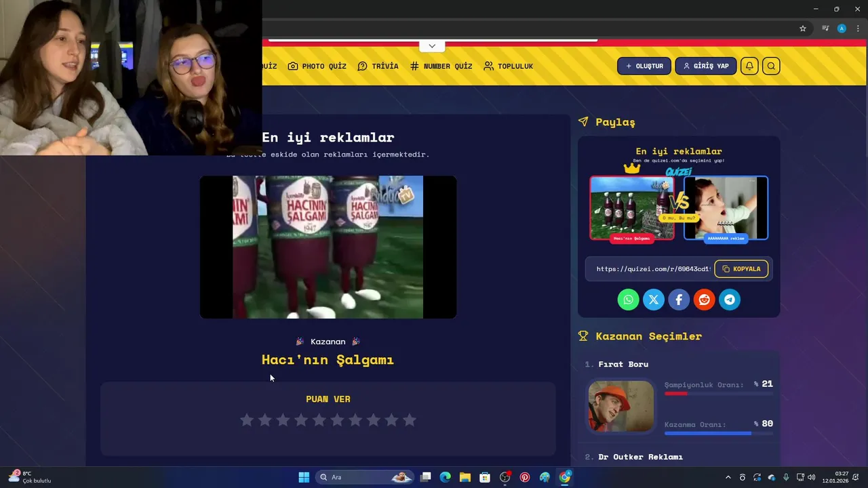Share the result on Telegram
The width and height of the screenshot is (868, 488).
tap(730, 300)
